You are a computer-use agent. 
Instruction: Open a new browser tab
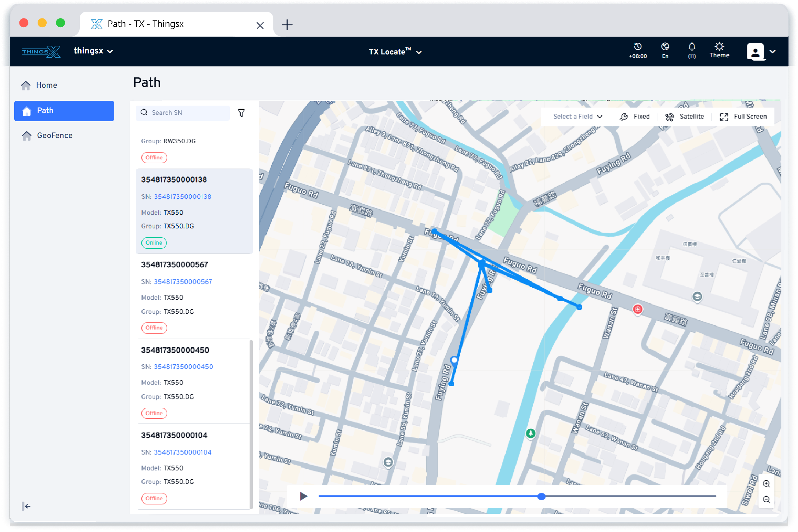287,24
